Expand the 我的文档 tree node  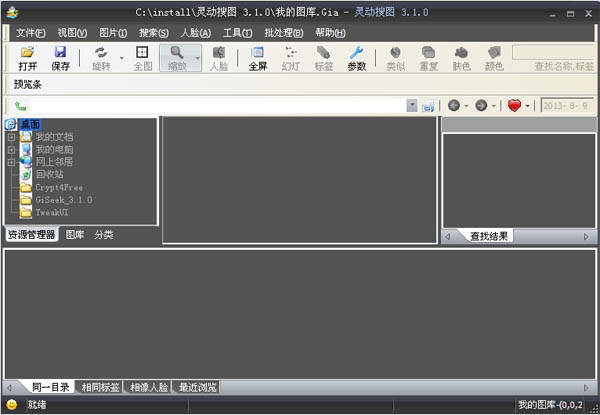click(11, 137)
